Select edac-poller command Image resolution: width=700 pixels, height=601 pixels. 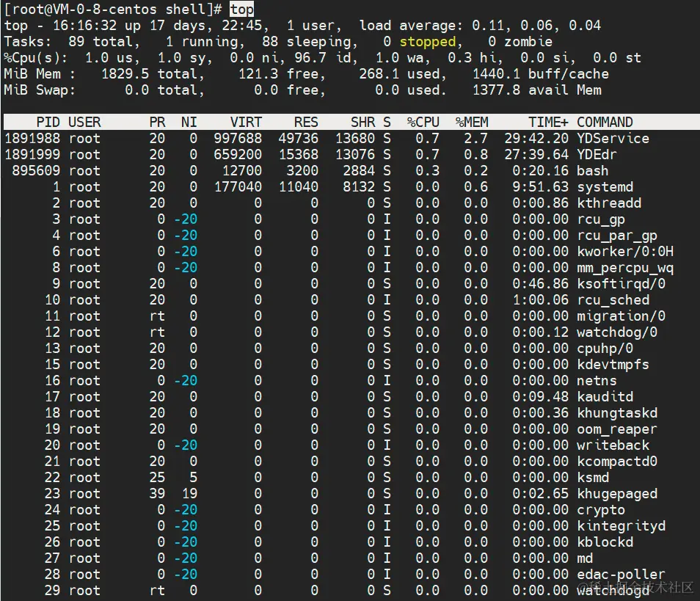tap(621, 574)
